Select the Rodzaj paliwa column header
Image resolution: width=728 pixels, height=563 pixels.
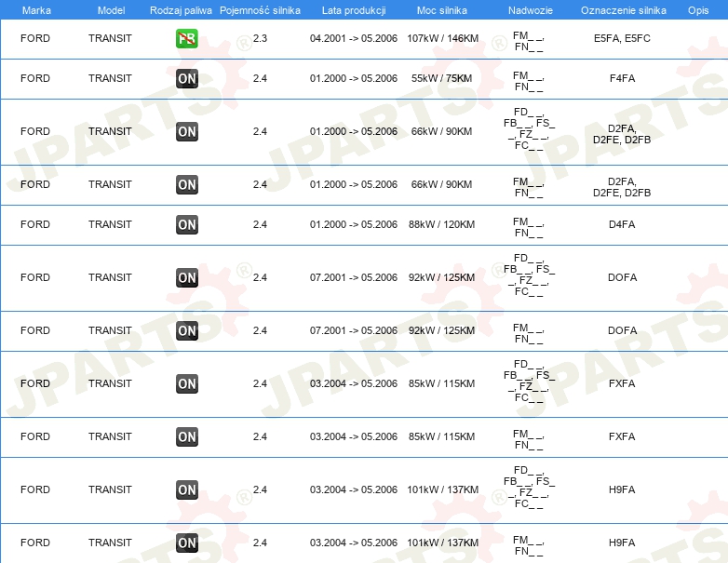(181, 10)
